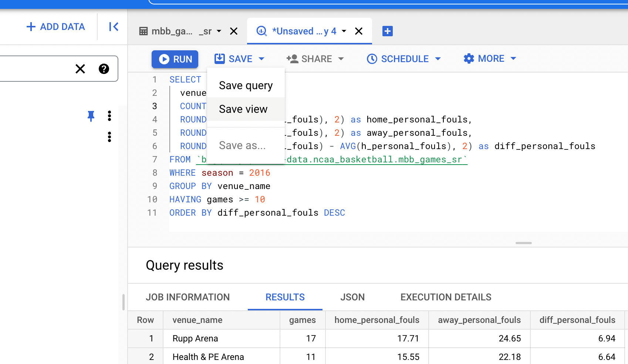Click the Row column header
The image size is (628, 364).
(145, 320)
